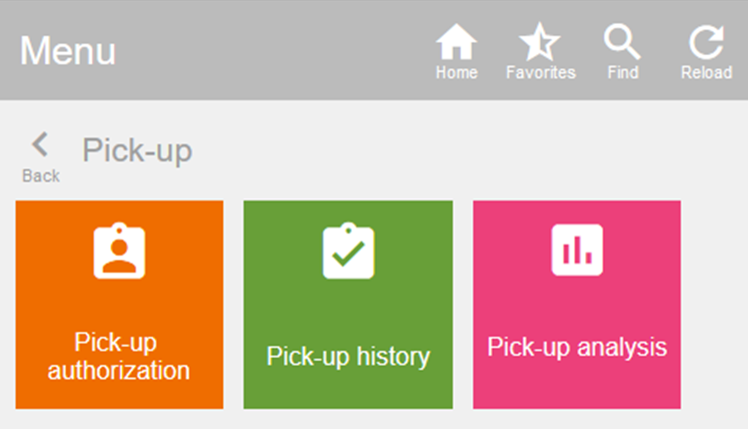Screen dimensions: 748x429
Task: Click the Menu title in header
Action: (x=67, y=51)
